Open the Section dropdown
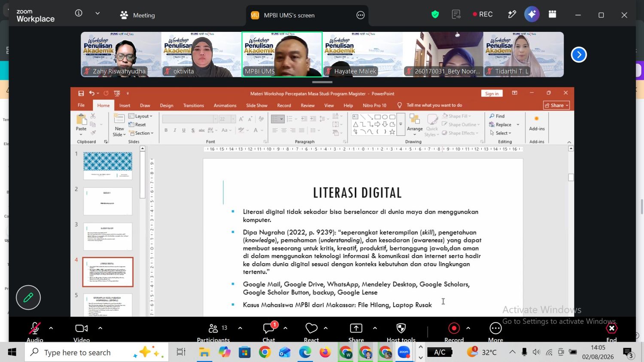Screen dimensions: 644x362 141,133
